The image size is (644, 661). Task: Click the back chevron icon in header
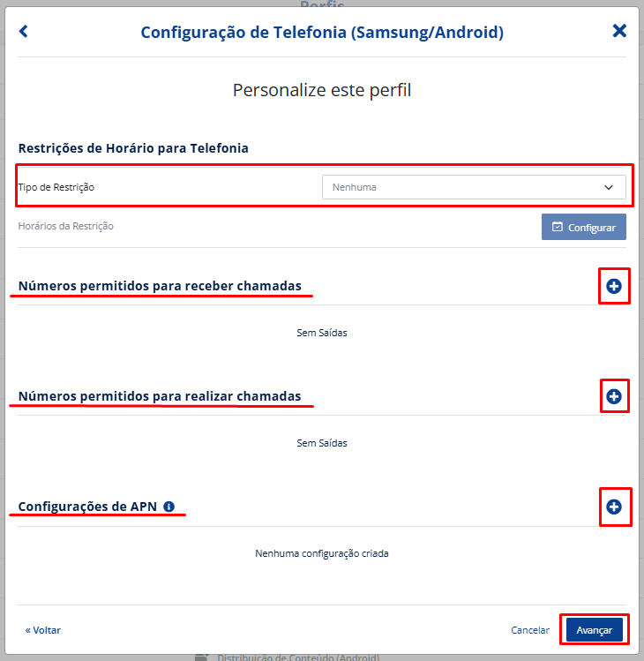coord(24,31)
